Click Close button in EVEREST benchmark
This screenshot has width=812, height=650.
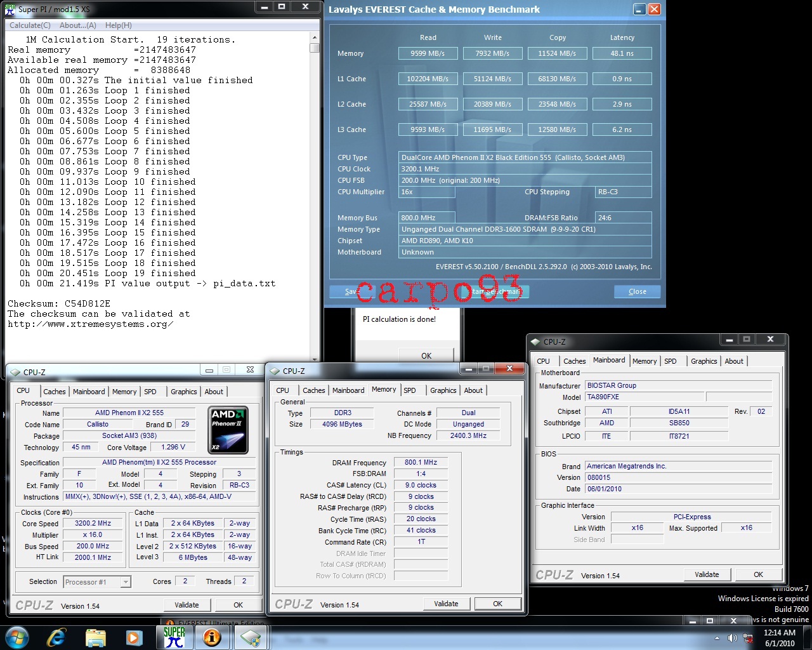tap(638, 291)
